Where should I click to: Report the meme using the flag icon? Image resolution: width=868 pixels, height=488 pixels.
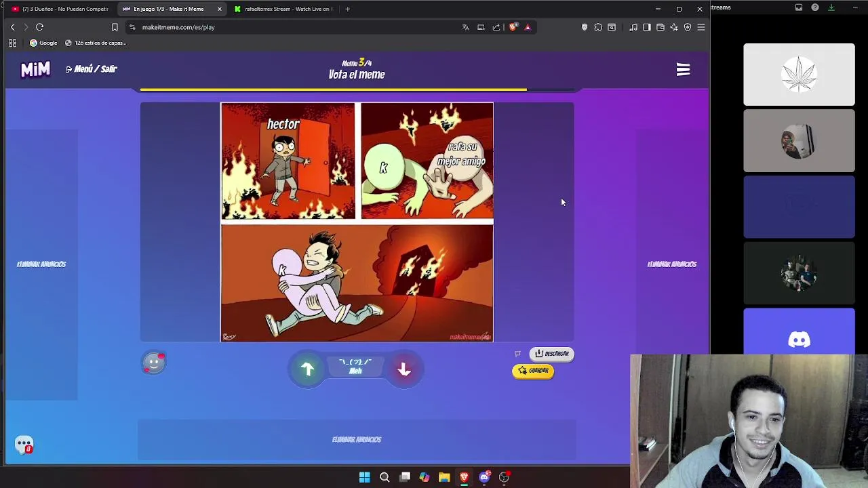517,354
